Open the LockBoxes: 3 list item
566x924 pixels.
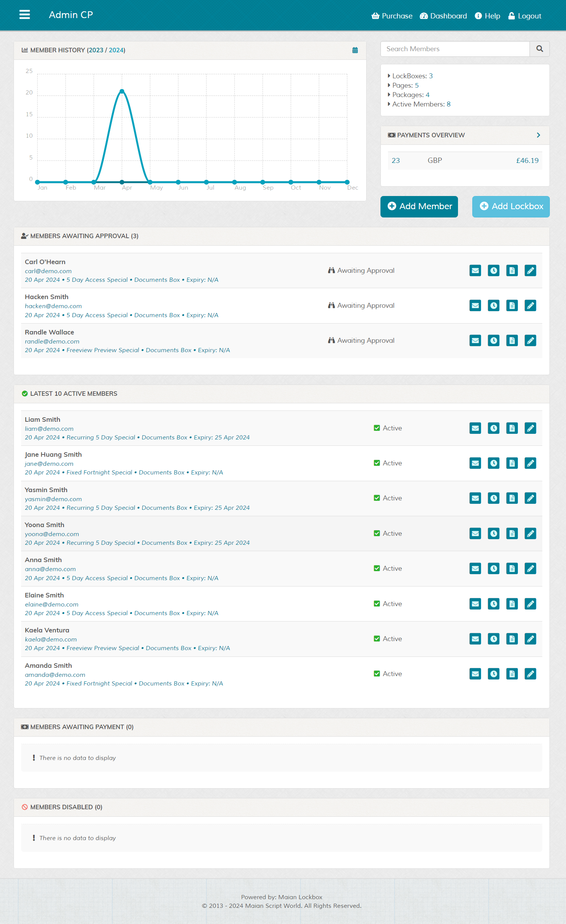click(412, 76)
